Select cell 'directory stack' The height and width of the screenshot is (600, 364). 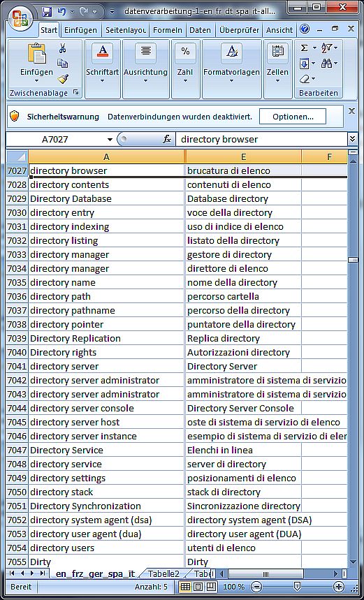click(106, 492)
